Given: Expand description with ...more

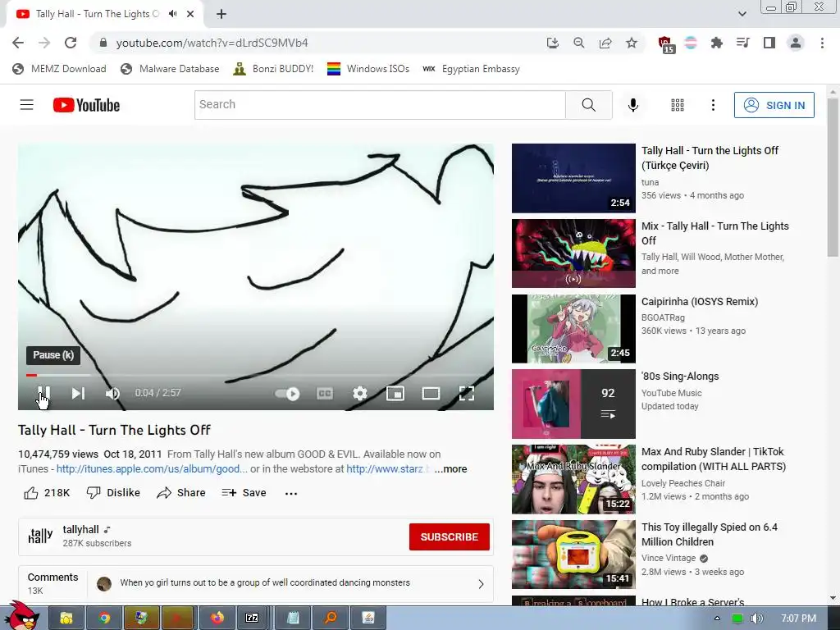Looking at the screenshot, I should coord(450,468).
